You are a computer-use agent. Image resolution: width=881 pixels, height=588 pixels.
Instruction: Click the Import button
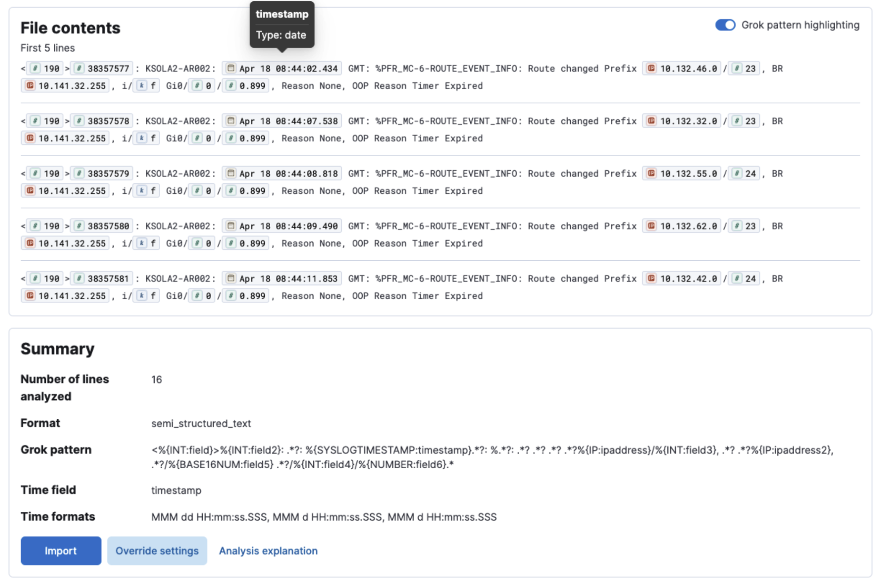60,551
